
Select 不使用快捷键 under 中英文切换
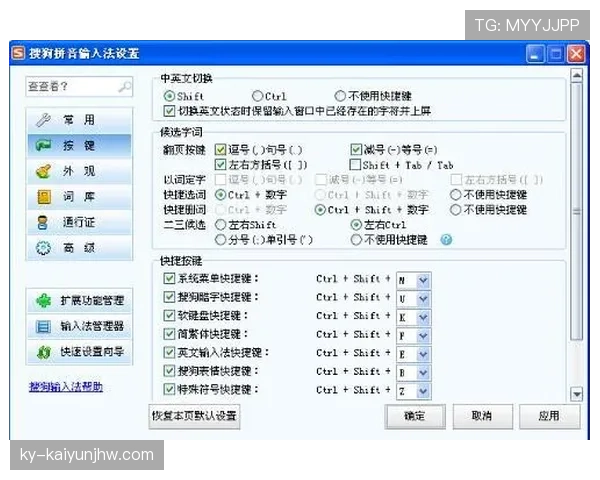point(340,96)
